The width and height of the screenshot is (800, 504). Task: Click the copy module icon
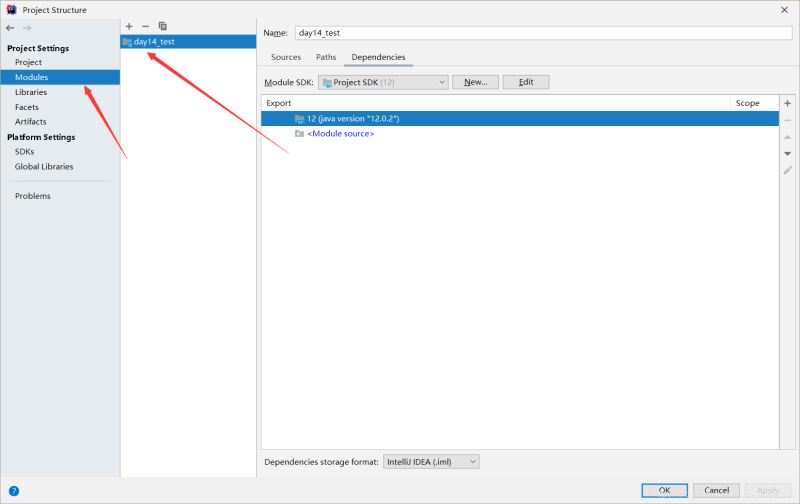tap(163, 26)
